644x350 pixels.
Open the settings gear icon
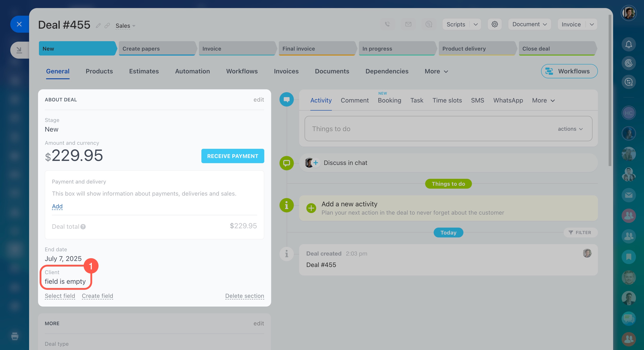(495, 24)
